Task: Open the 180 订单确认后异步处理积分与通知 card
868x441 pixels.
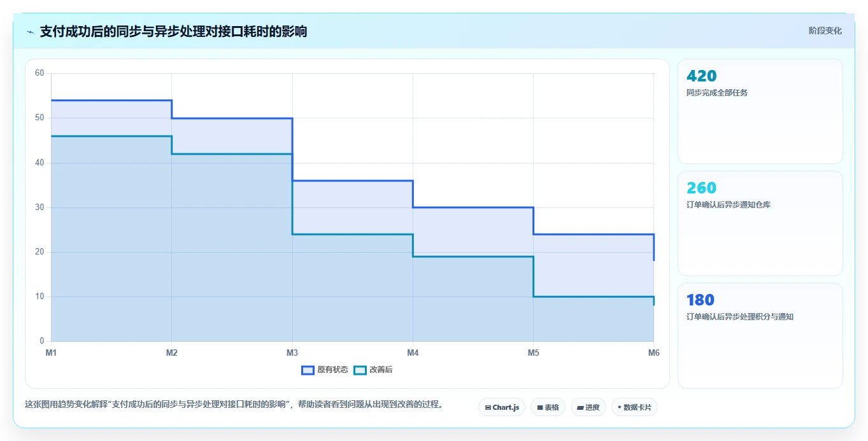Action: (x=760, y=335)
